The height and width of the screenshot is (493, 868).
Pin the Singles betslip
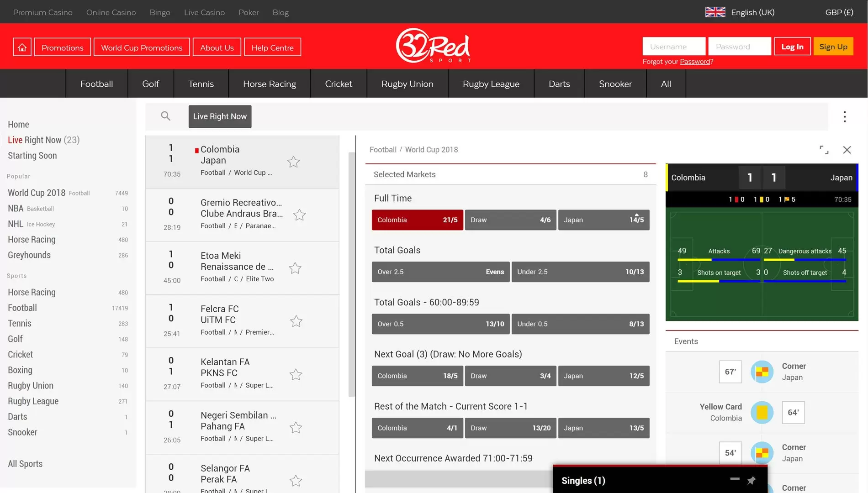[752, 480]
